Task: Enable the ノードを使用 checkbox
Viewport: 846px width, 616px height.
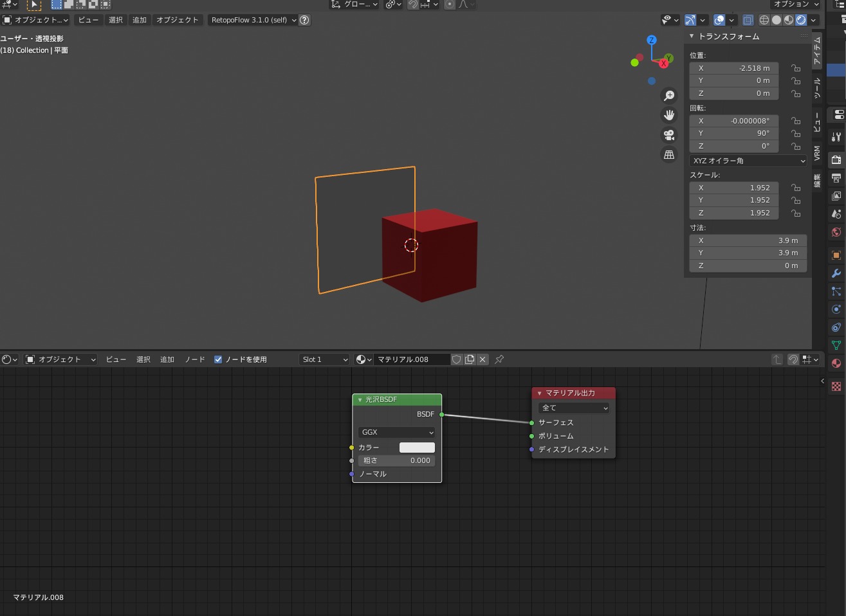Action: coord(218,359)
